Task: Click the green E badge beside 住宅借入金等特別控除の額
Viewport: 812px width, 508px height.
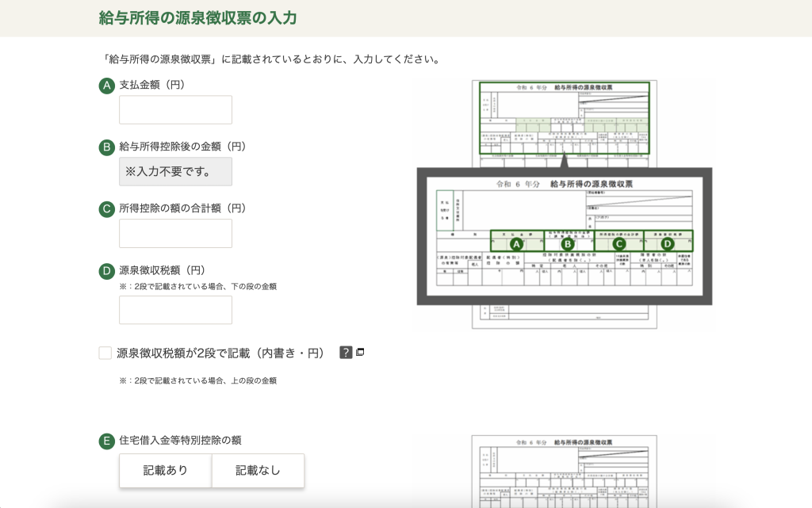Action: point(107,441)
